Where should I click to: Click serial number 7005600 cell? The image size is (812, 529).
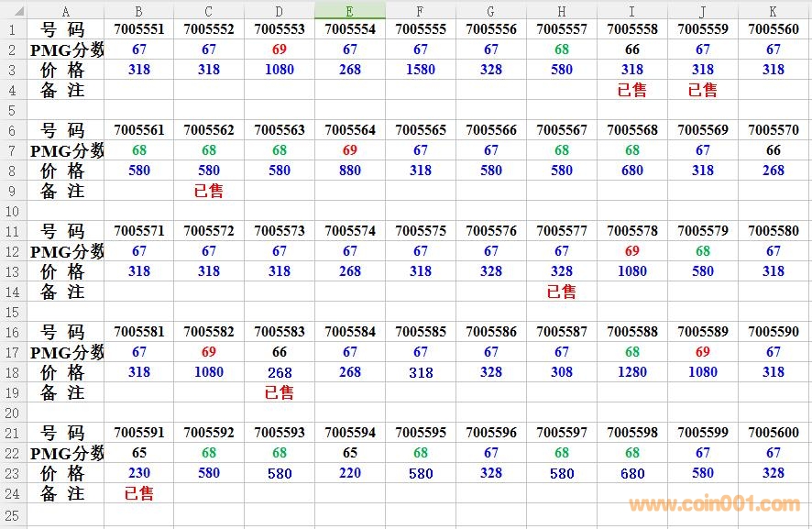click(x=774, y=433)
